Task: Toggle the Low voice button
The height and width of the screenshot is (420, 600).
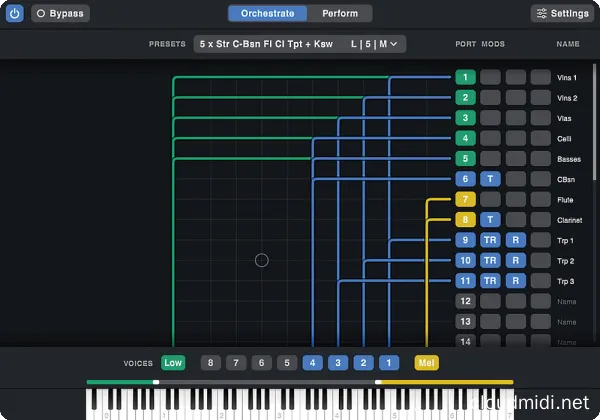Action: coord(173,363)
